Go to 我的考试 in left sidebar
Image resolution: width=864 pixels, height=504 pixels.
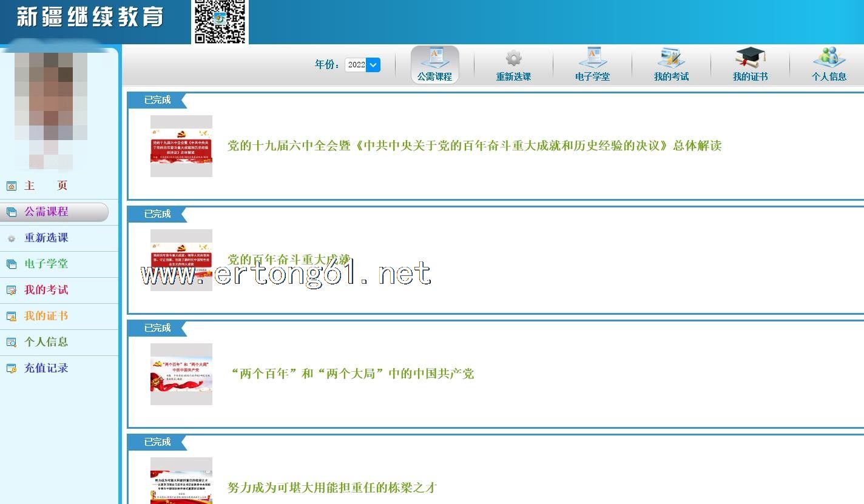(x=46, y=290)
